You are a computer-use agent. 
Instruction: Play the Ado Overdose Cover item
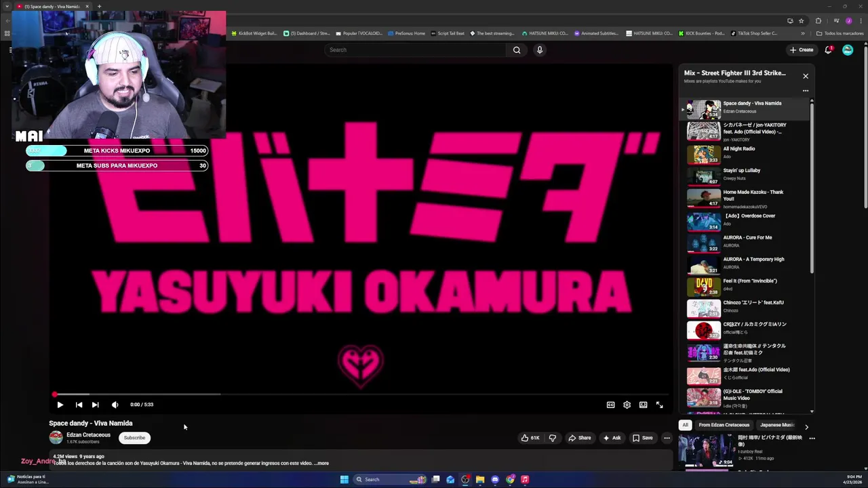[745, 221]
